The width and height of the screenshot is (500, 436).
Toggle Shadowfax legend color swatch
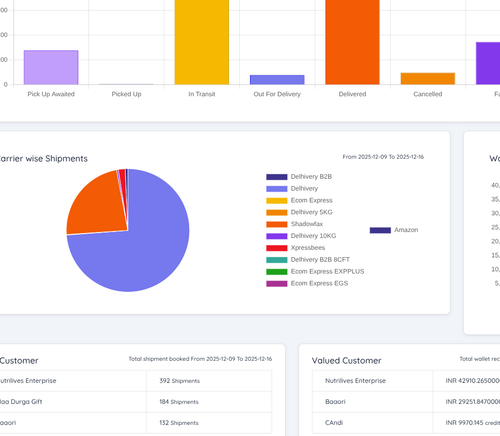pos(277,224)
